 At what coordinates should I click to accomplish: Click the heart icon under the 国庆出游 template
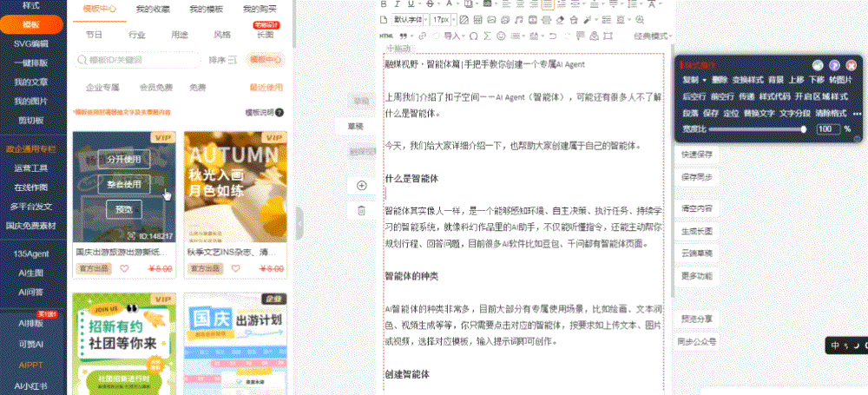click(x=124, y=268)
